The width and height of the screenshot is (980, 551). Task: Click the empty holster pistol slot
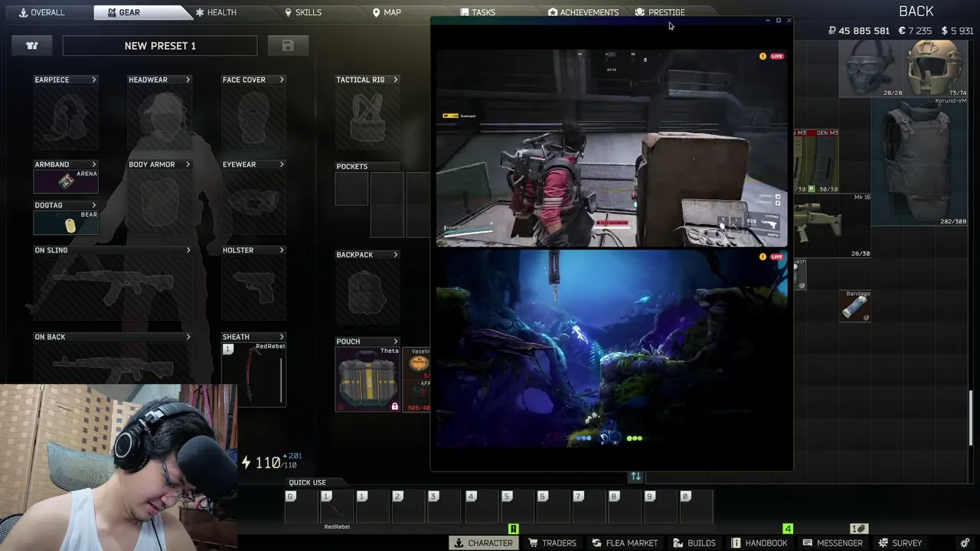pos(253,288)
